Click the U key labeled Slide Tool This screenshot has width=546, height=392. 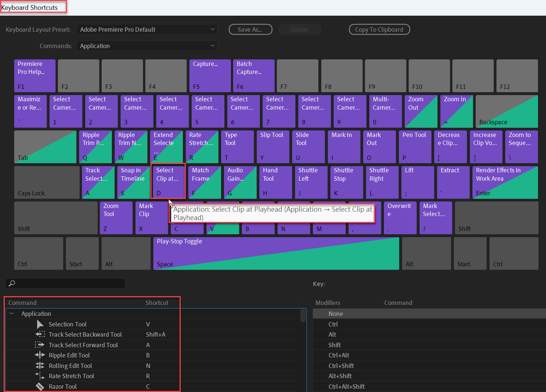click(x=309, y=147)
